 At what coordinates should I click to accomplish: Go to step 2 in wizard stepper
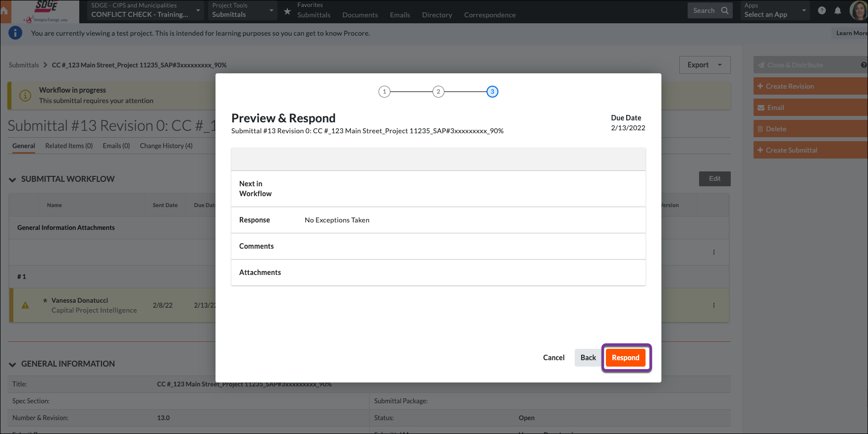pyautogui.click(x=438, y=92)
